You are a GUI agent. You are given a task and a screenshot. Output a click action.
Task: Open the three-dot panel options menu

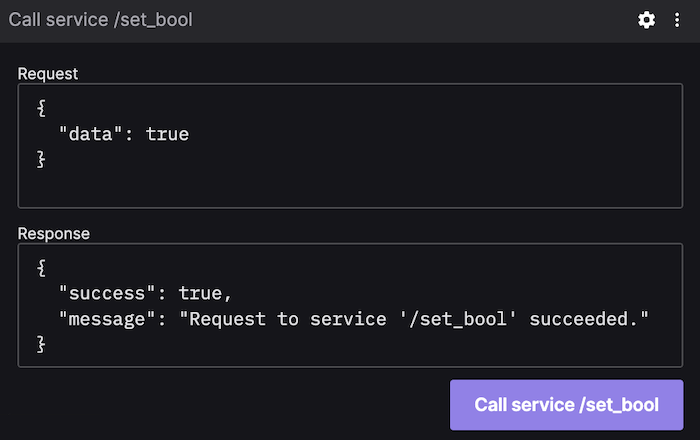point(677,20)
